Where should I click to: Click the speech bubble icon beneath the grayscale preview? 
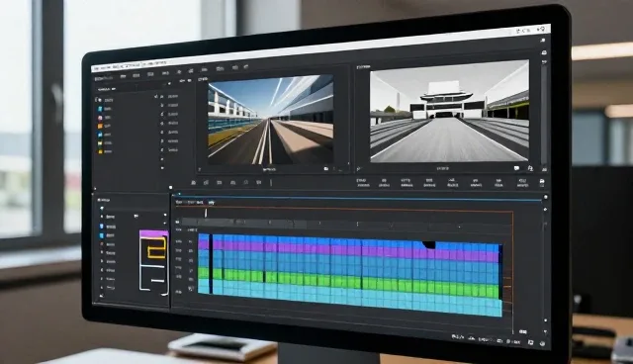coord(516,168)
